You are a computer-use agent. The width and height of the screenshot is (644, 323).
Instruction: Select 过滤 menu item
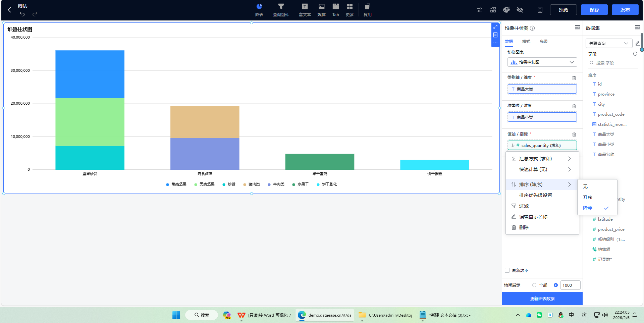542,206
